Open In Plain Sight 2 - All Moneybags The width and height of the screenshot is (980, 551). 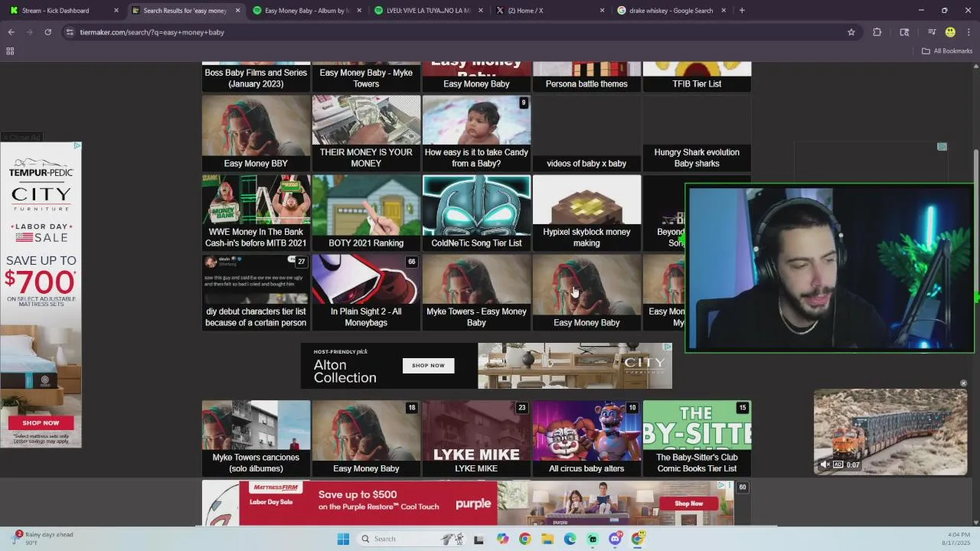tap(366, 292)
